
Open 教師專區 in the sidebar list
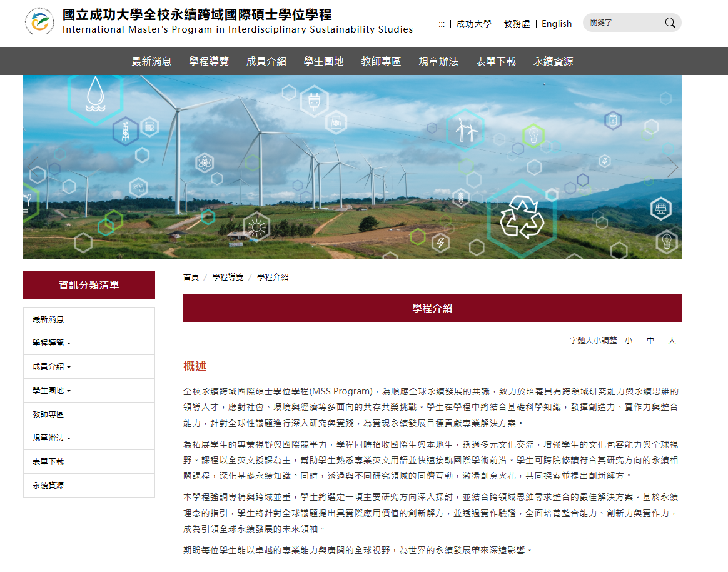[48, 414]
